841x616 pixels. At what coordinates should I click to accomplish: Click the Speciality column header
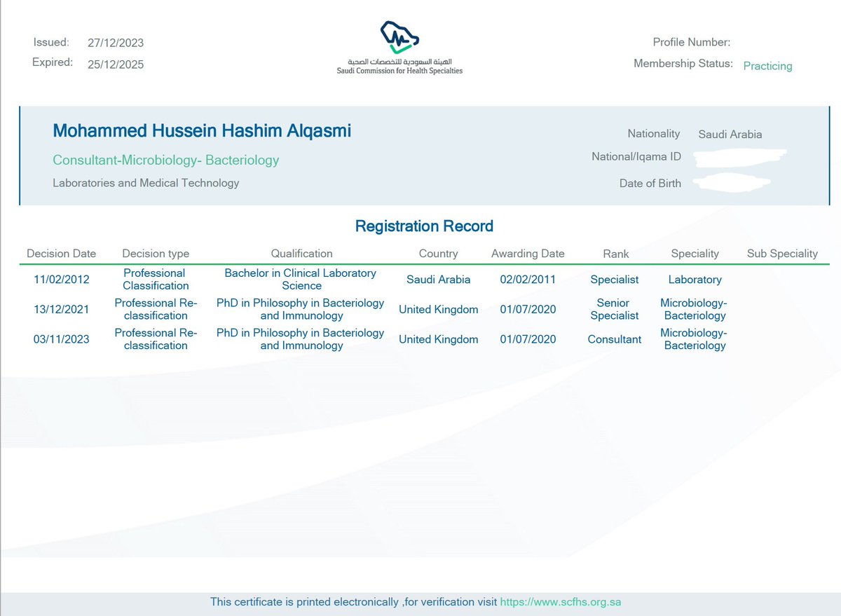coord(695,254)
